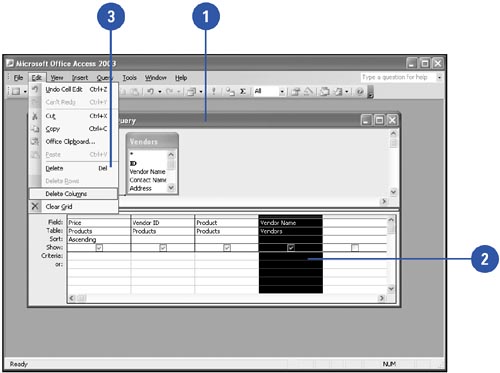This screenshot has height=373, width=500.
Task: Open the Query Type dropdown arrow
Action: pos(201,91)
